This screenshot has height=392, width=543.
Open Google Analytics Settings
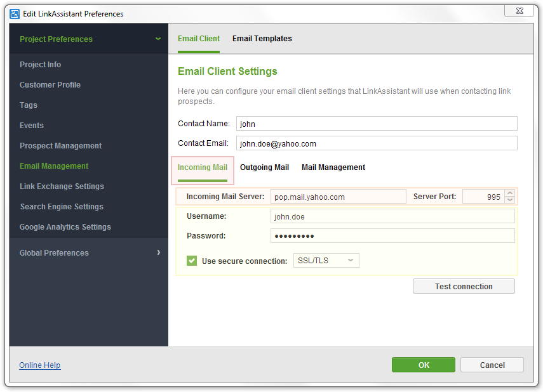pyautogui.click(x=65, y=227)
